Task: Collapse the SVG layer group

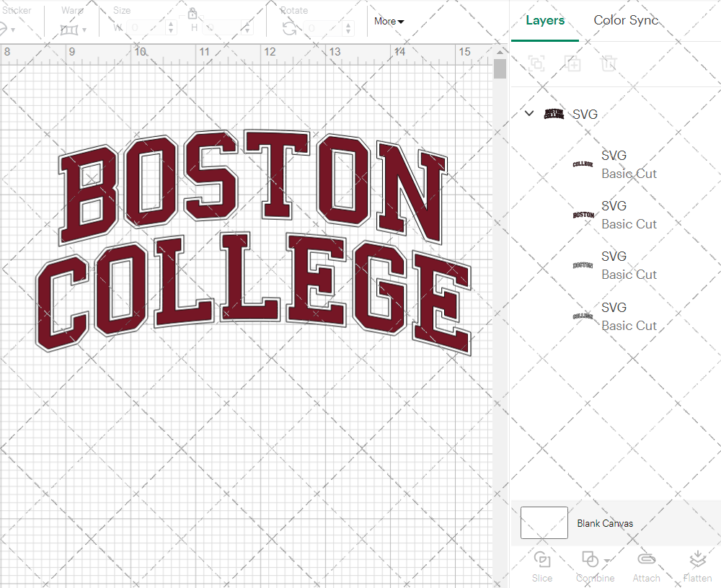Action: point(528,113)
